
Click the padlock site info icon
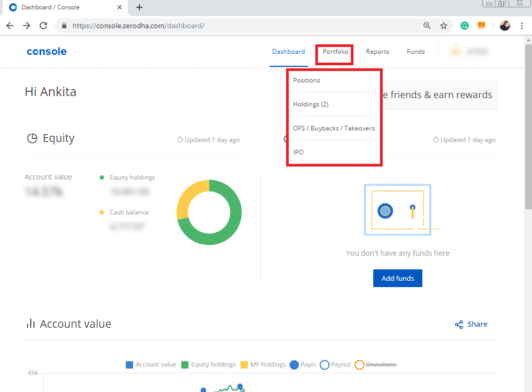(x=64, y=26)
